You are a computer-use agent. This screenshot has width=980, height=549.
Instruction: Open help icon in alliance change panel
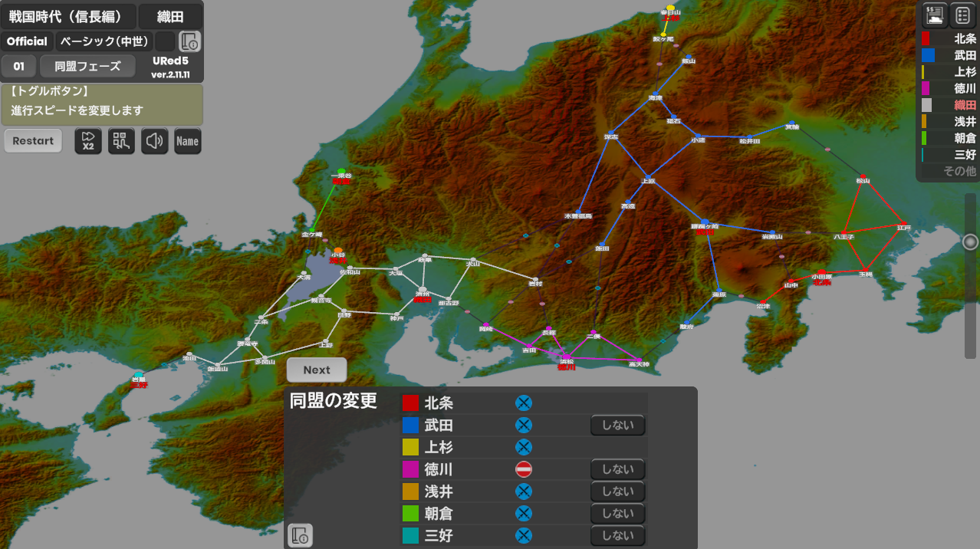click(x=301, y=535)
